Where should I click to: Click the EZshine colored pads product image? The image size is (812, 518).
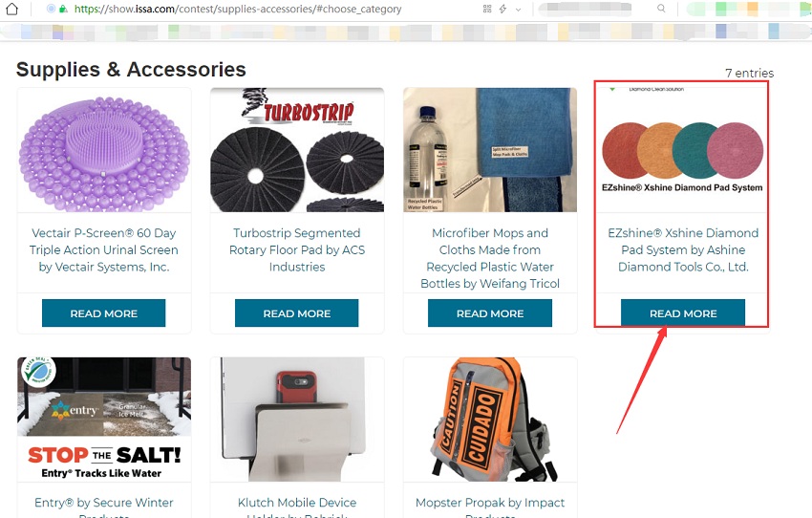click(683, 150)
